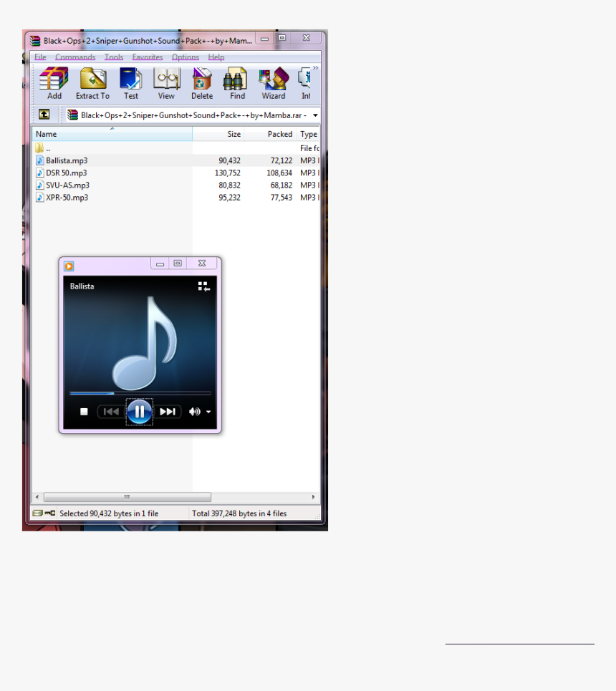Open the volume dropdown arrow
The image size is (616, 691).
[208, 412]
